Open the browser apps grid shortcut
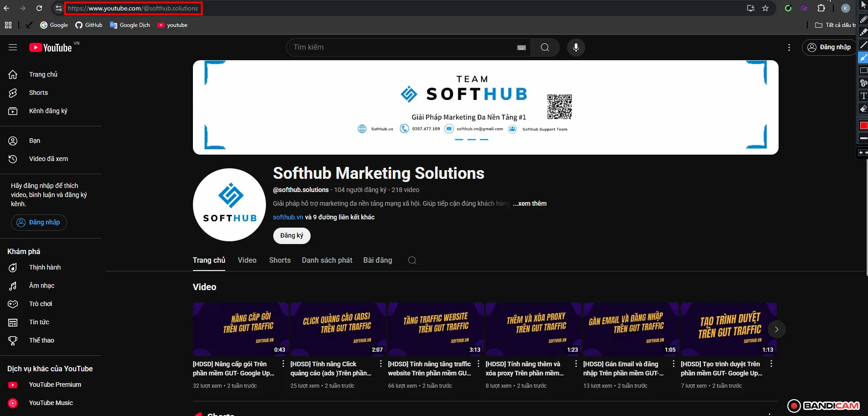868x416 pixels. (x=8, y=25)
